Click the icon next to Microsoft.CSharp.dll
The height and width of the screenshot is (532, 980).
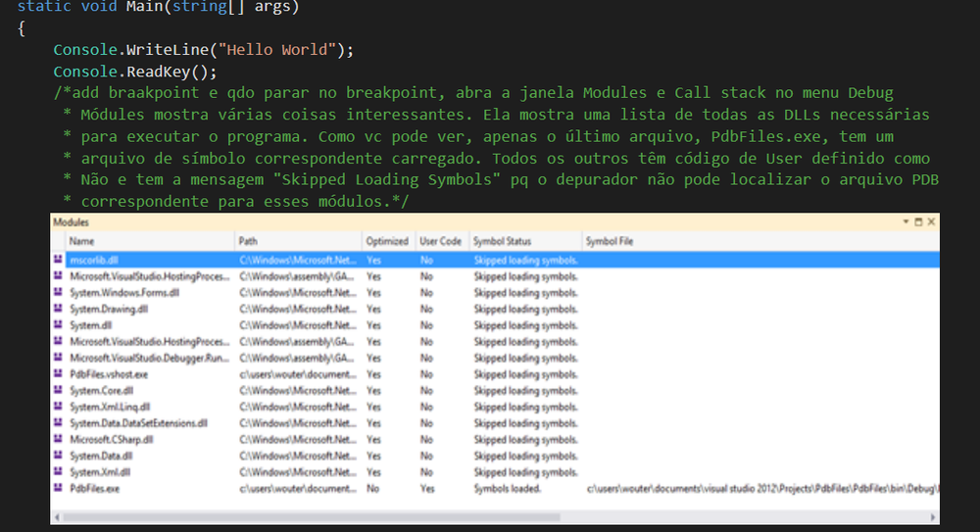pos(59,439)
